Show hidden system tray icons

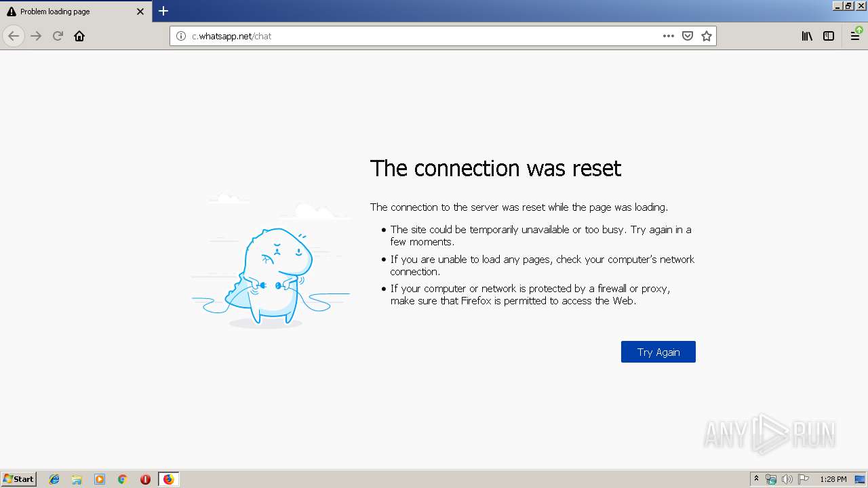coord(757,479)
